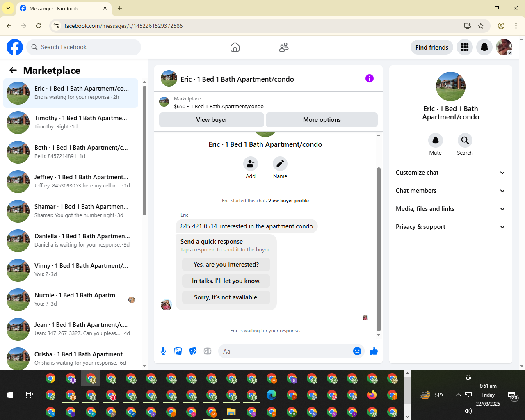The height and width of the screenshot is (420, 525).
Task: Go back using Marketplace arrow
Action: point(13,70)
